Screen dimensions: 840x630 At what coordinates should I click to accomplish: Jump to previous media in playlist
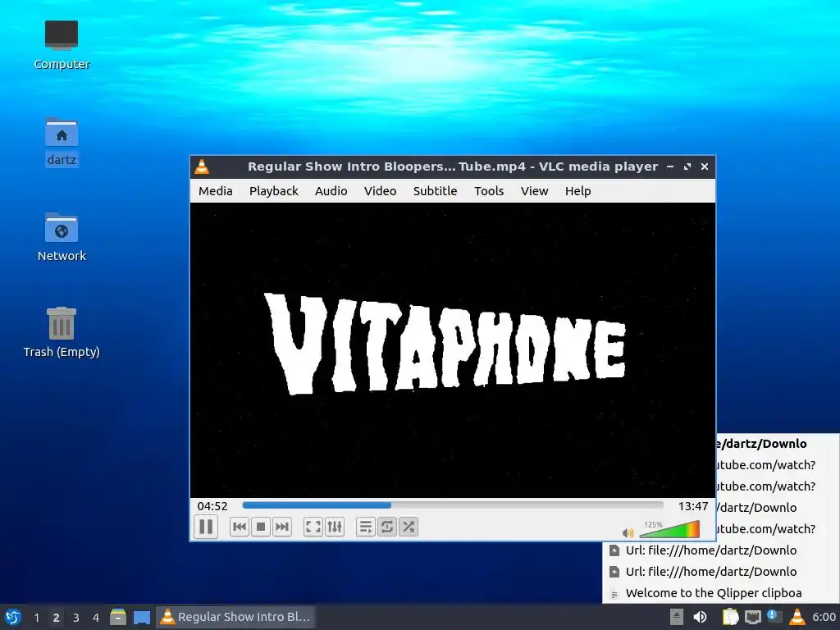(x=239, y=527)
